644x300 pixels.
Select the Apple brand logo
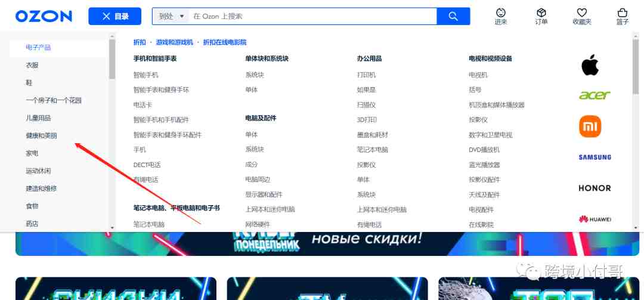point(590,65)
